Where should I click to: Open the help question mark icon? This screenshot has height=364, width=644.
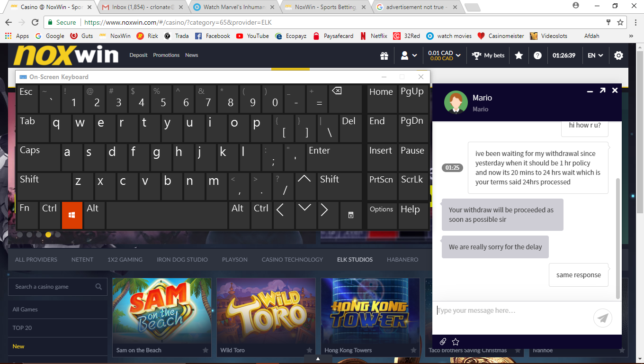point(537,55)
